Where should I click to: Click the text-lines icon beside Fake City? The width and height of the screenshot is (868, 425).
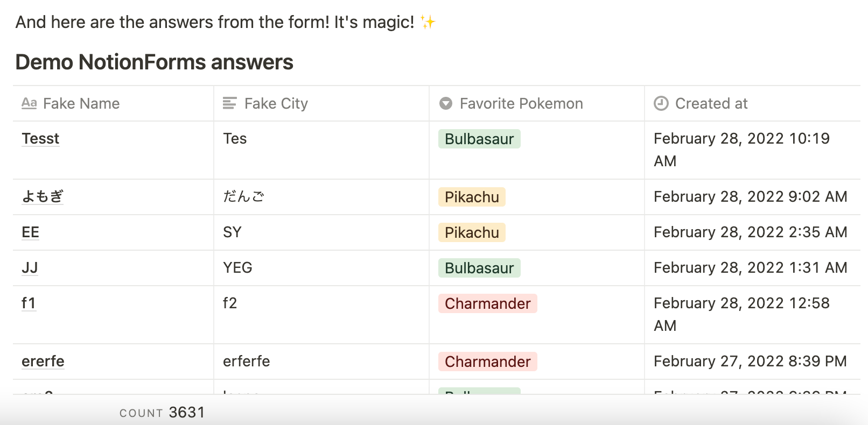click(230, 103)
